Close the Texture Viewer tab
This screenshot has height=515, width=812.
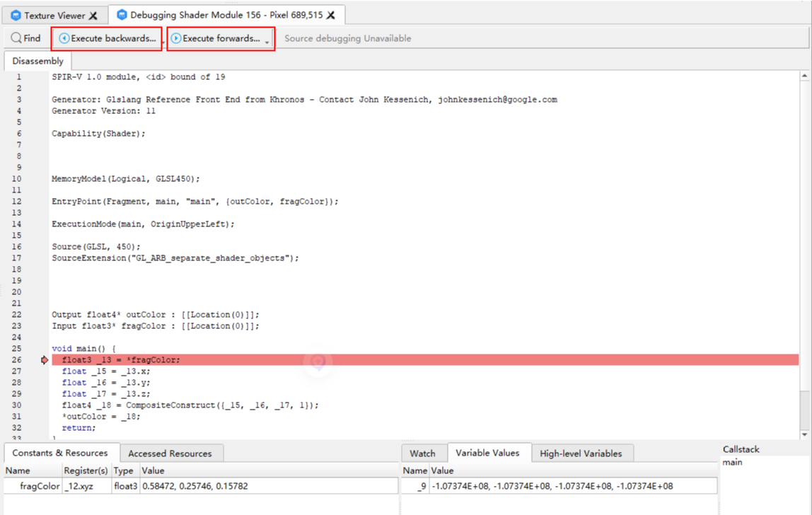click(93, 16)
